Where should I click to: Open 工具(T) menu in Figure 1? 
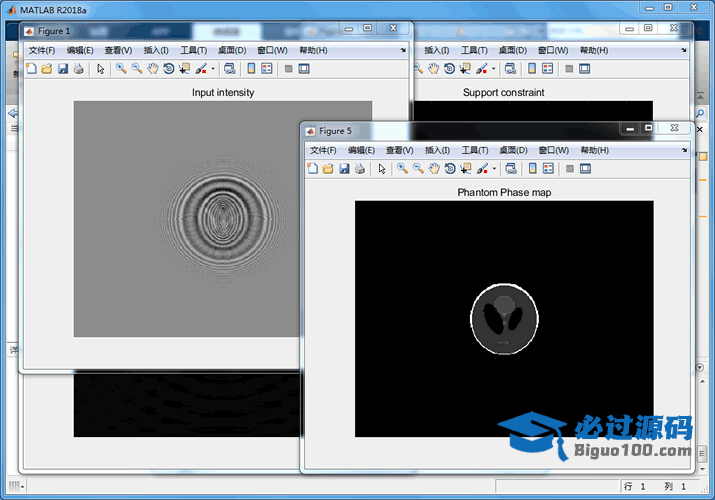tap(194, 50)
